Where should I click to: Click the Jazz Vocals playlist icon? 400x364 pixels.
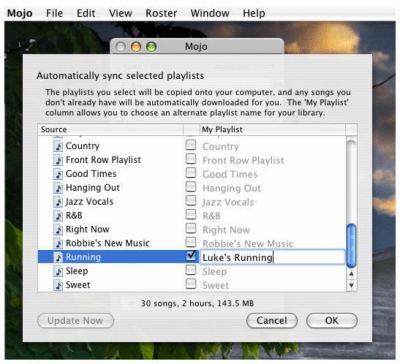pyautogui.click(x=58, y=202)
